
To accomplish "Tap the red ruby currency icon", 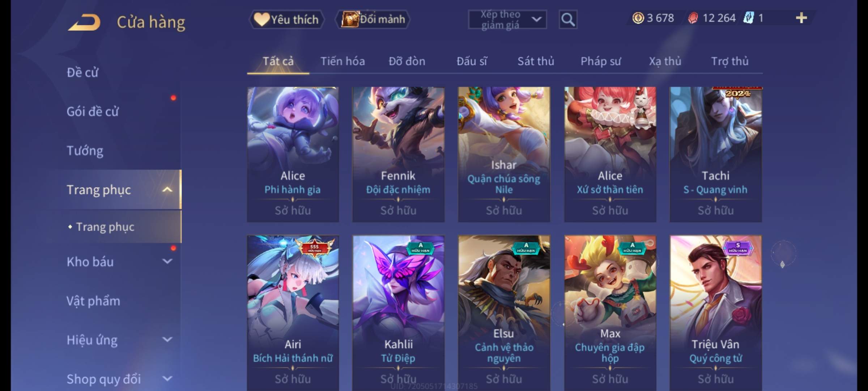I will 693,18.
